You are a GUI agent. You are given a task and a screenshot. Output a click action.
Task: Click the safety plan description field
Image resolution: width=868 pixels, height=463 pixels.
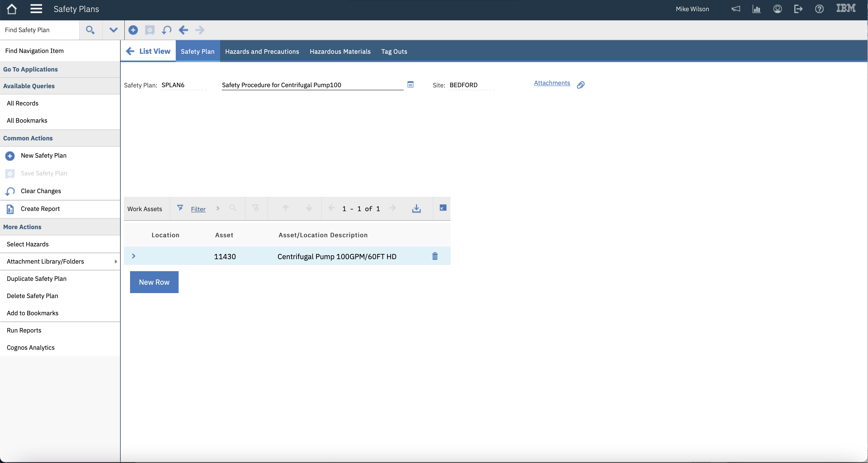(312, 85)
